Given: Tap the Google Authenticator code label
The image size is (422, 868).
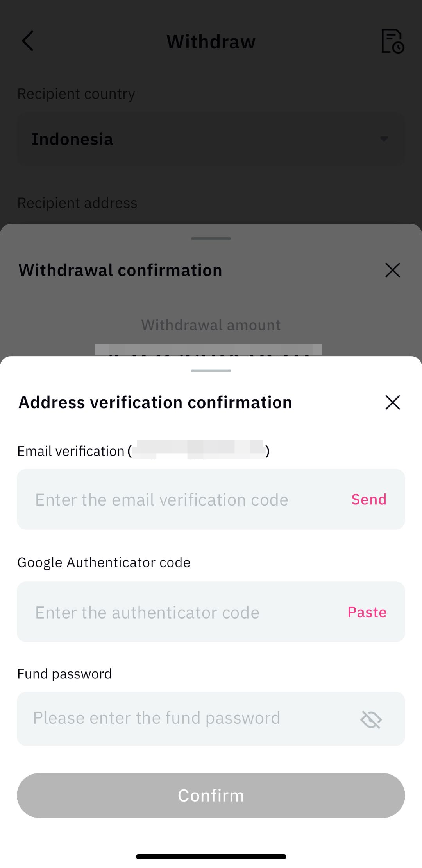Looking at the screenshot, I should (x=104, y=562).
